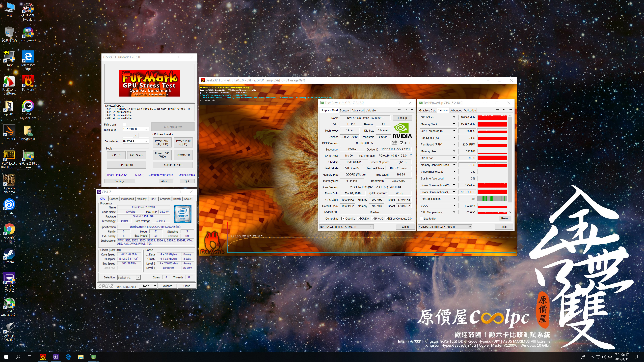Open Bench tab in CPU-Z
Screen dimensions: 644x362
pos(177,199)
